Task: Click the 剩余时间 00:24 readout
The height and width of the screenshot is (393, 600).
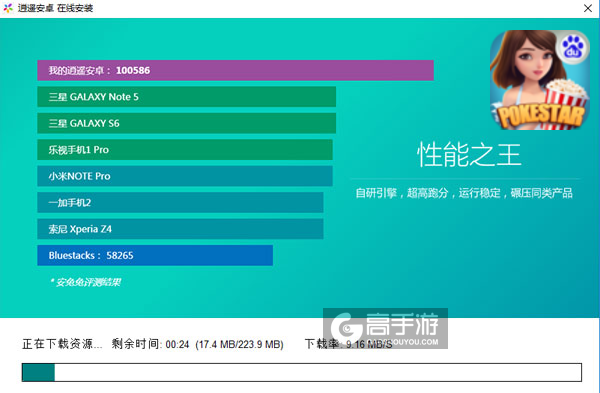Action: pyautogui.click(x=150, y=344)
